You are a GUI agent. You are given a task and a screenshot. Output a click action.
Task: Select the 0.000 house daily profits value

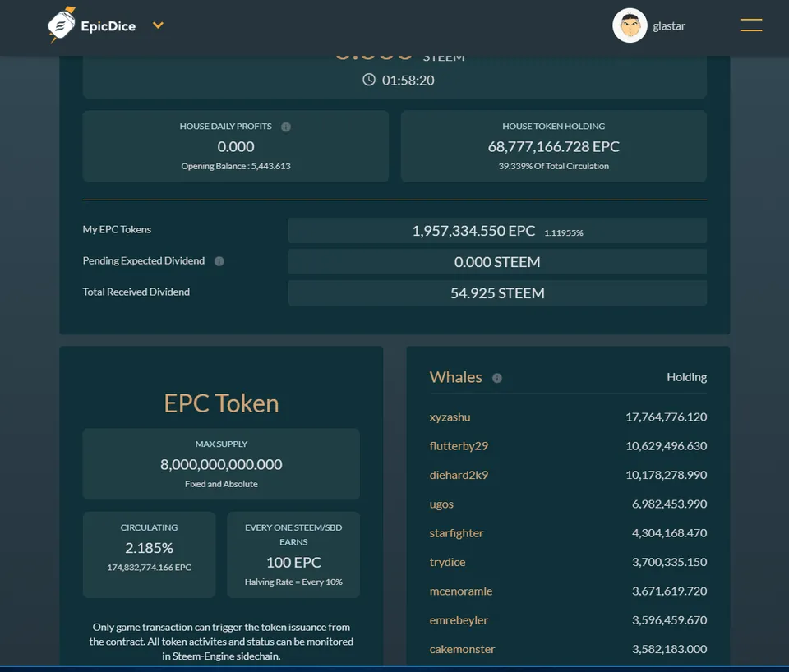point(236,146)
